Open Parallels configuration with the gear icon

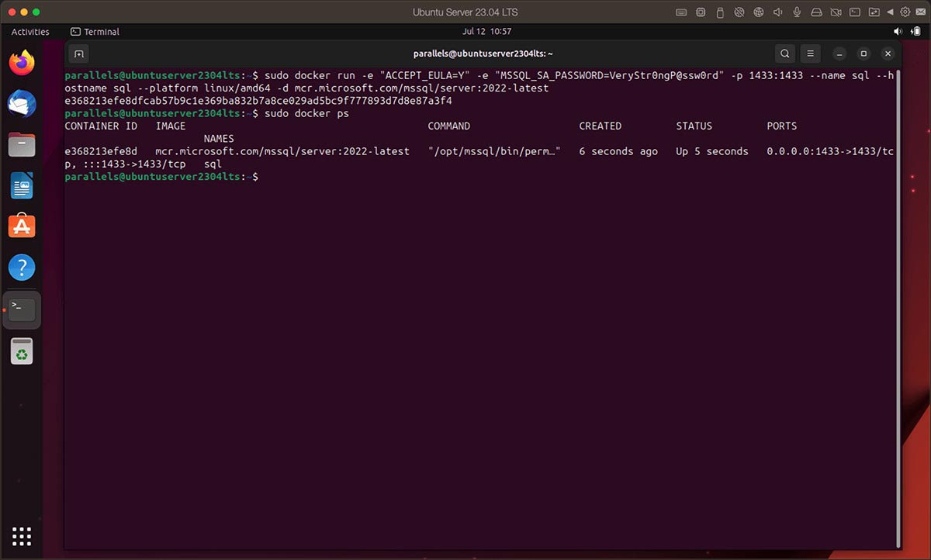(905, 12)
